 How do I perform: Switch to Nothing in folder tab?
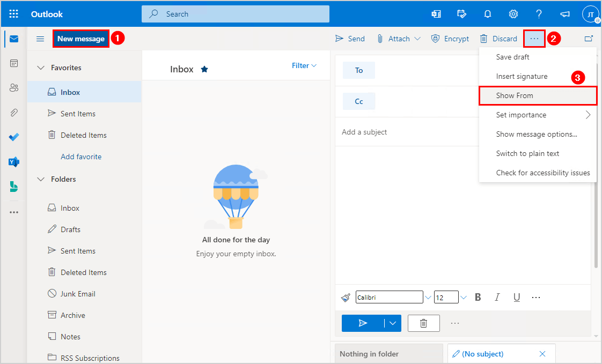click(389, 354)
